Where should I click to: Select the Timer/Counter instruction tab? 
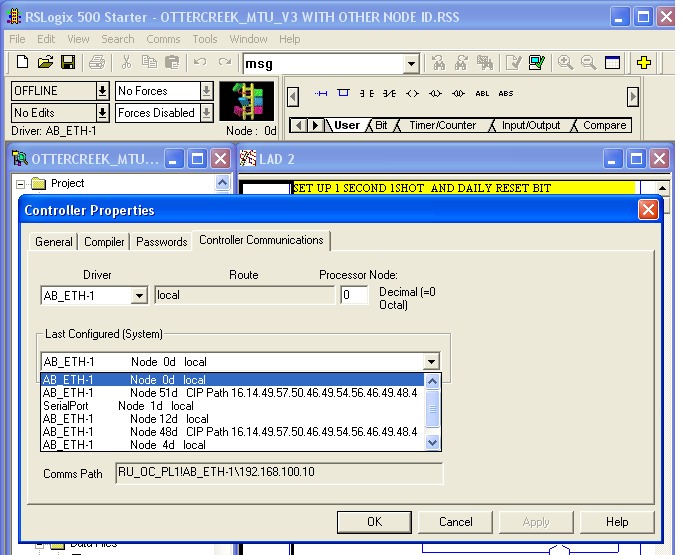pyautogui.click(x=441, y=126)
